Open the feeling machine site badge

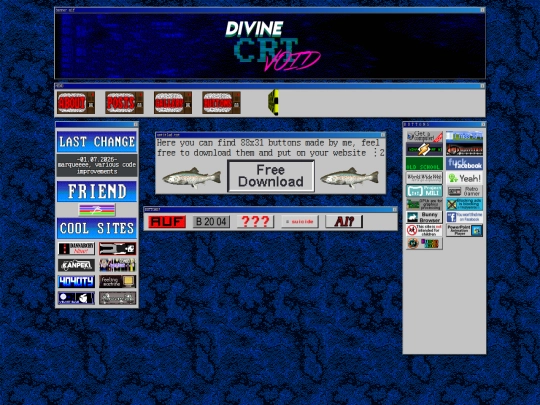(x=117, y=281)
